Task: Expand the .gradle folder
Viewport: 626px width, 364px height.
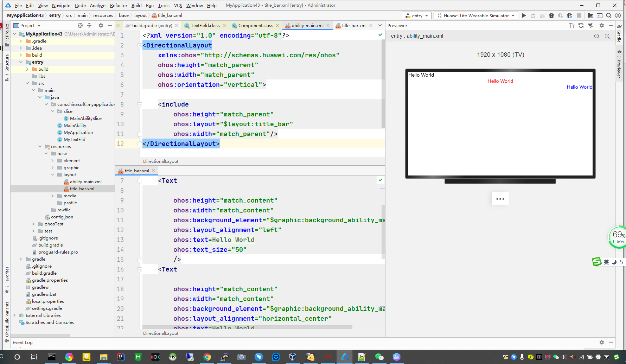Action: (21, 41)
